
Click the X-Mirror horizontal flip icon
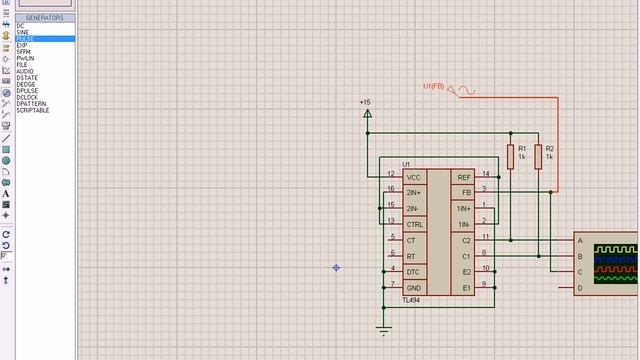[6, 269]
